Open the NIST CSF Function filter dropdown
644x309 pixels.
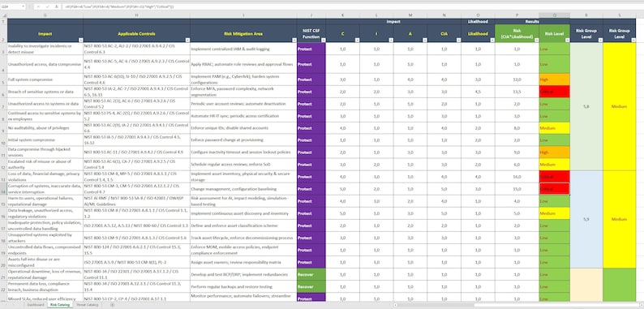click(x=323, y=40)
